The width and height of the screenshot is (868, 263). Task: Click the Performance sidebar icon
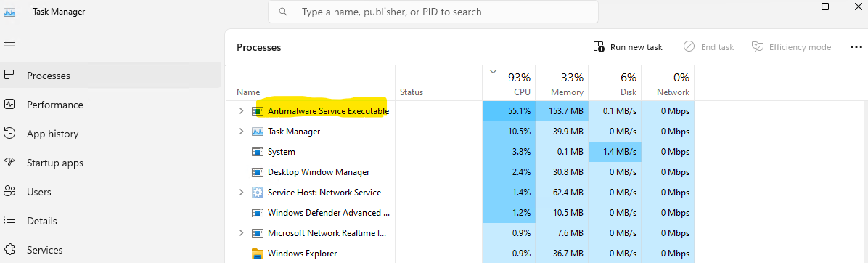pos(9,104)
